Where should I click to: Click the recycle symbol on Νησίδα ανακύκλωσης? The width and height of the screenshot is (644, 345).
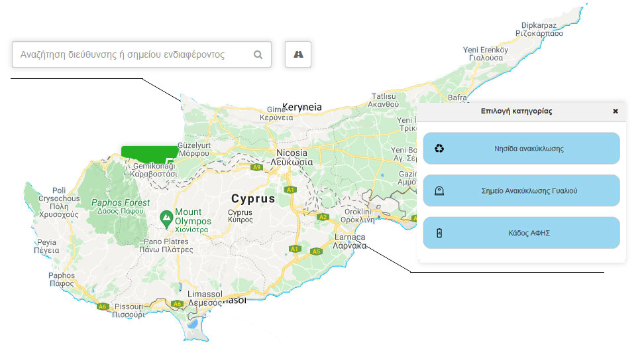click(x=439, y=149)
